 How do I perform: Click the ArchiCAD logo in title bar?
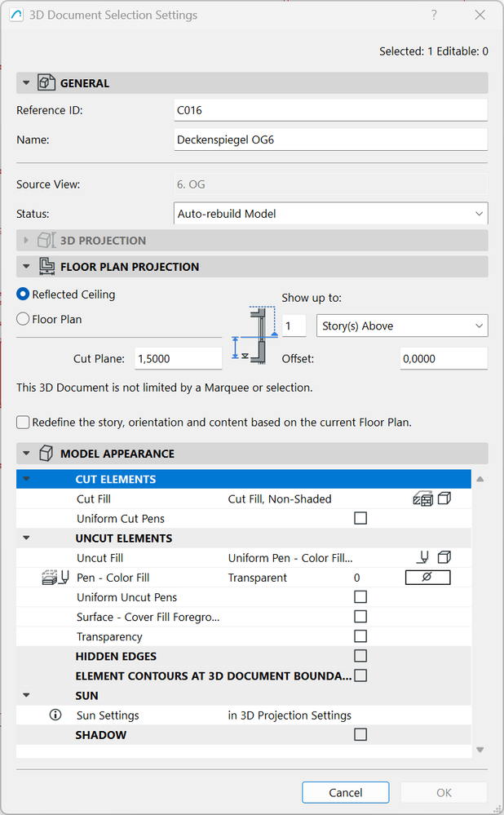tap(16, 15)
